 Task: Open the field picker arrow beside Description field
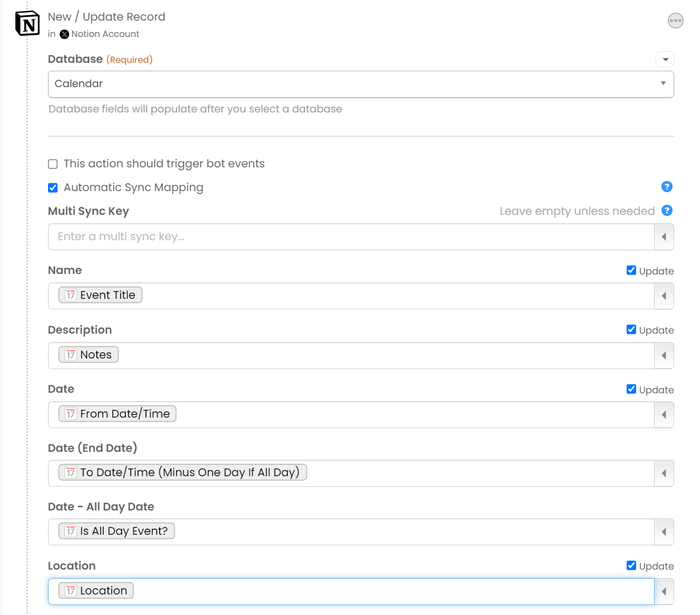click(664, 355)
